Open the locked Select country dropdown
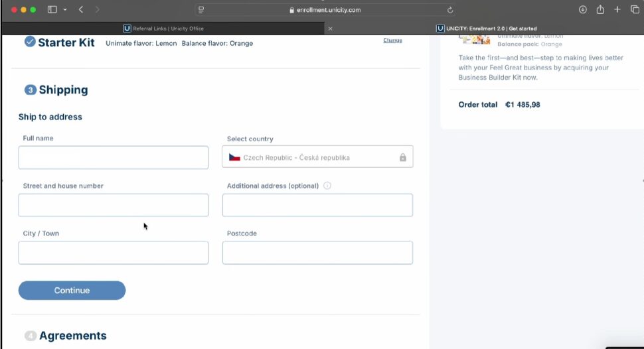The width and height of the screenshot is (644, 349). tap(317, 157)
